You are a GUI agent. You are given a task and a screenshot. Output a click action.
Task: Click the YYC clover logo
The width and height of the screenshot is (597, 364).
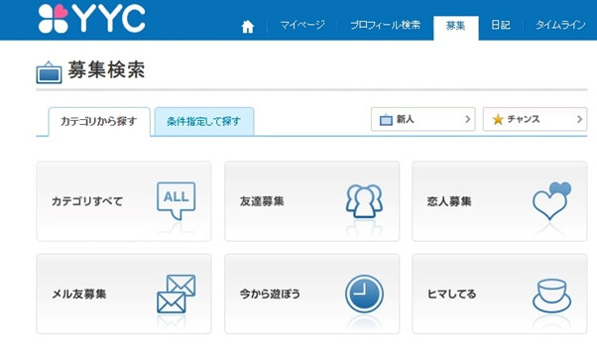(x=91, y=19)
